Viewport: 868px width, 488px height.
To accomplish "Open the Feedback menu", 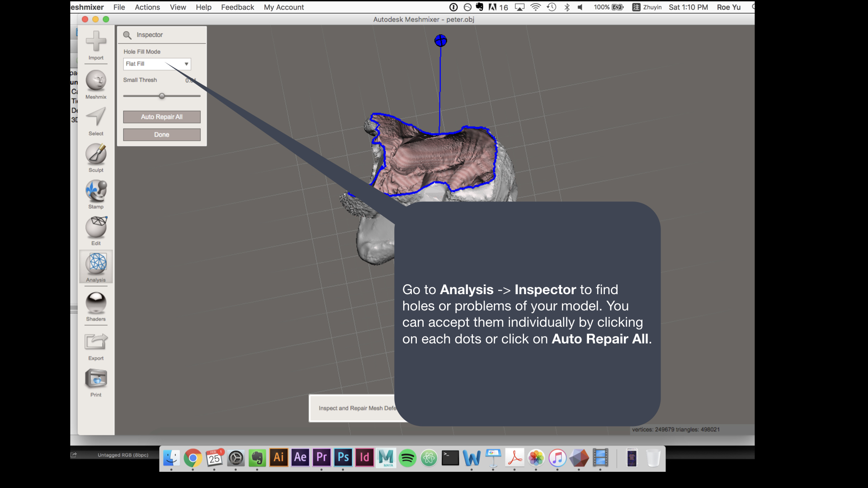I will tap(237, 7).
